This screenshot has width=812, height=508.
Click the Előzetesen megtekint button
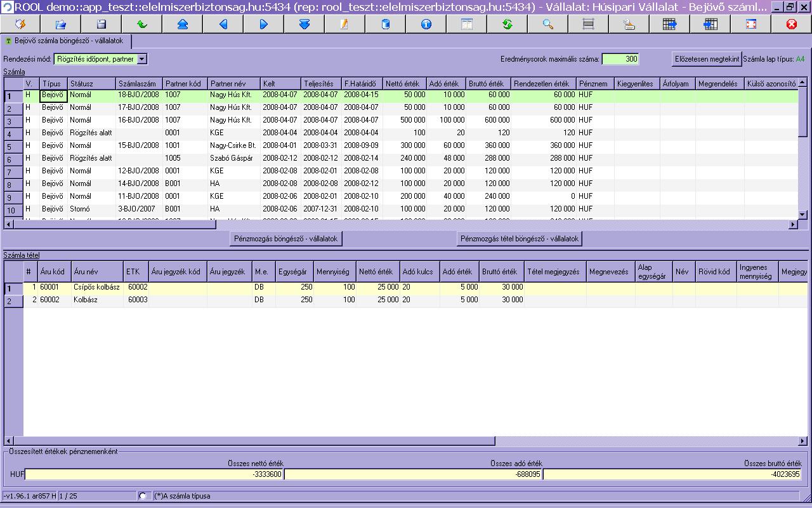point(707,59)
